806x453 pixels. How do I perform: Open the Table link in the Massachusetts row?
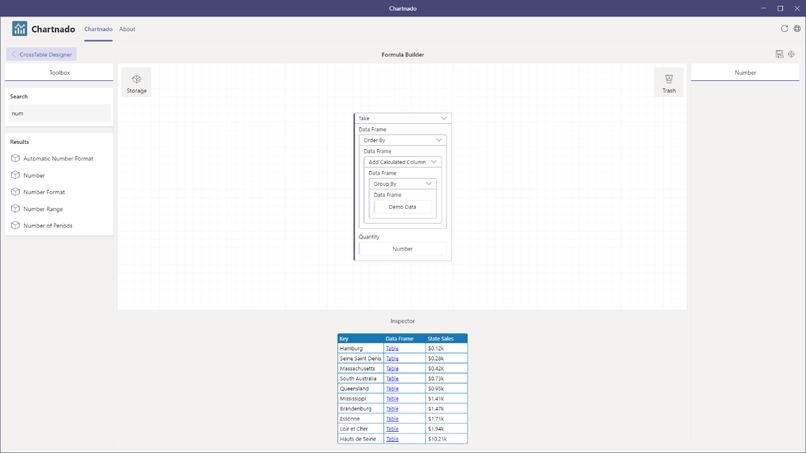point(392,369)
